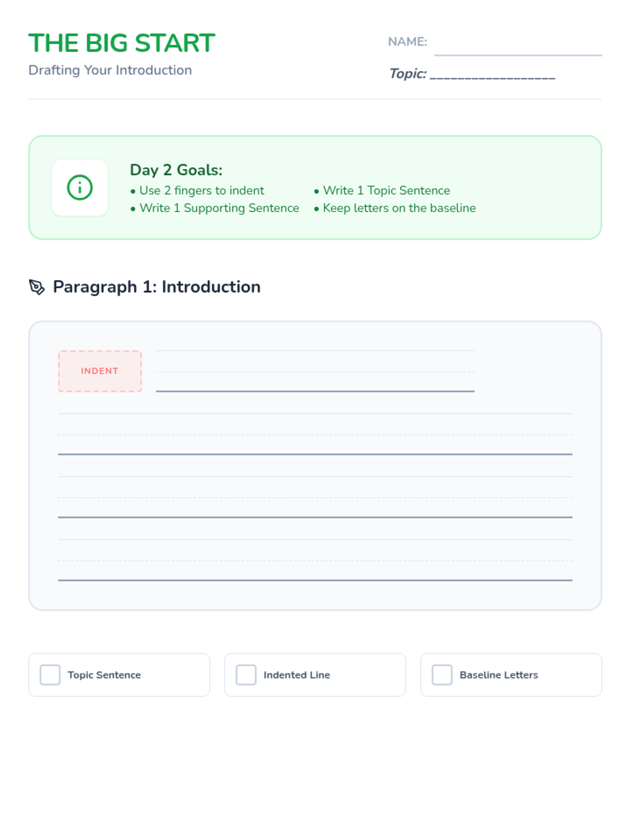Click the info circle icon
The width and height of the screenshot is (630, 840).
pyautogui.click(x=80, y=187)
